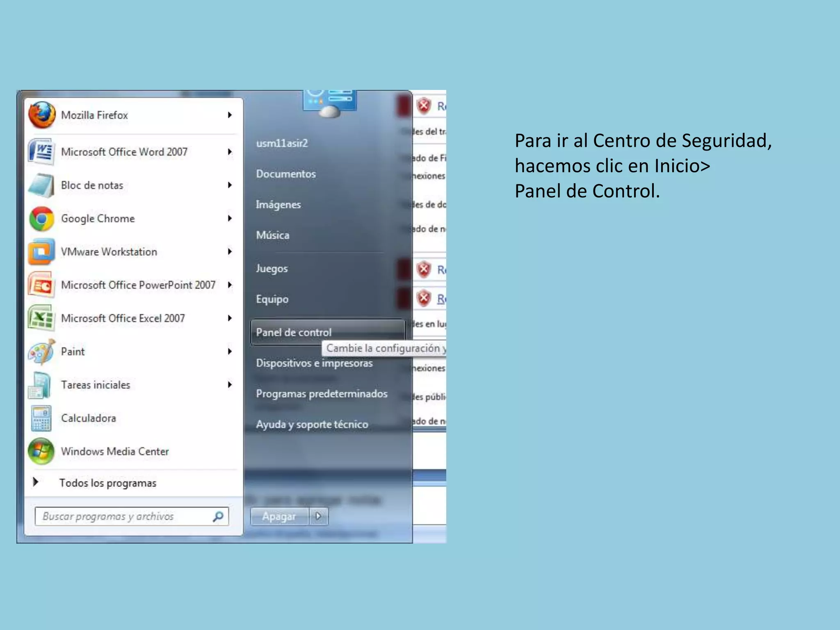Show Todos los programas
Screen dimensions: 840x630
click(107, 483)
